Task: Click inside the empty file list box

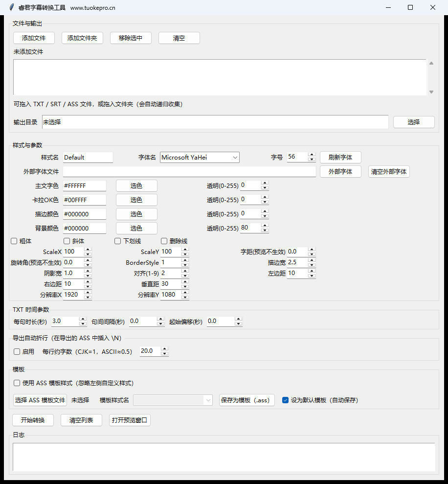Action: pyautogui.click(x=220, y=77)
